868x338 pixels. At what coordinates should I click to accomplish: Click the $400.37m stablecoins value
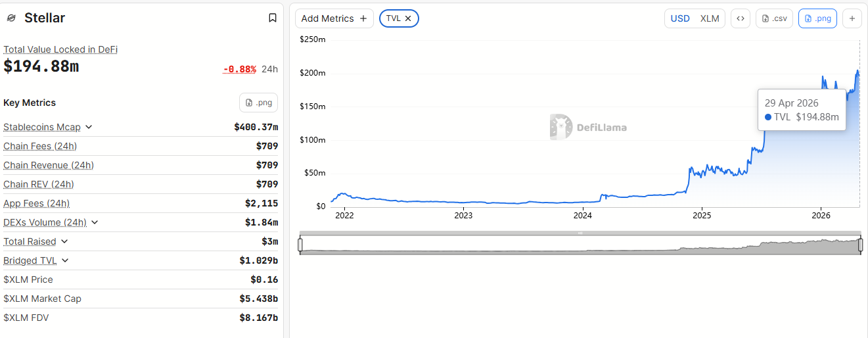point(256,127)
